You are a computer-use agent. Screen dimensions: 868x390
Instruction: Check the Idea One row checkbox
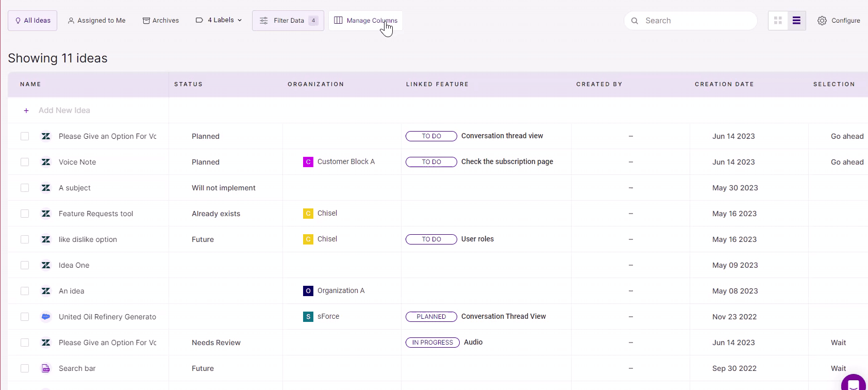tap(25, 265)
